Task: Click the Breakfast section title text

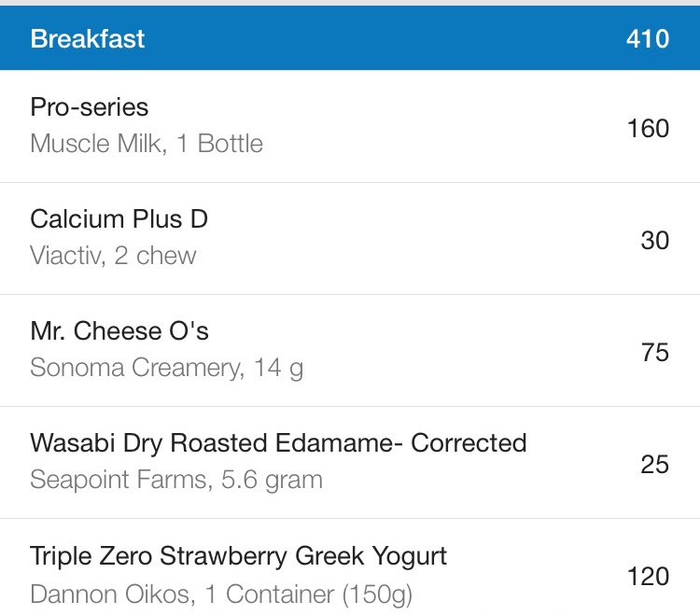Action: pyautogui.click(x=88, y=38)
